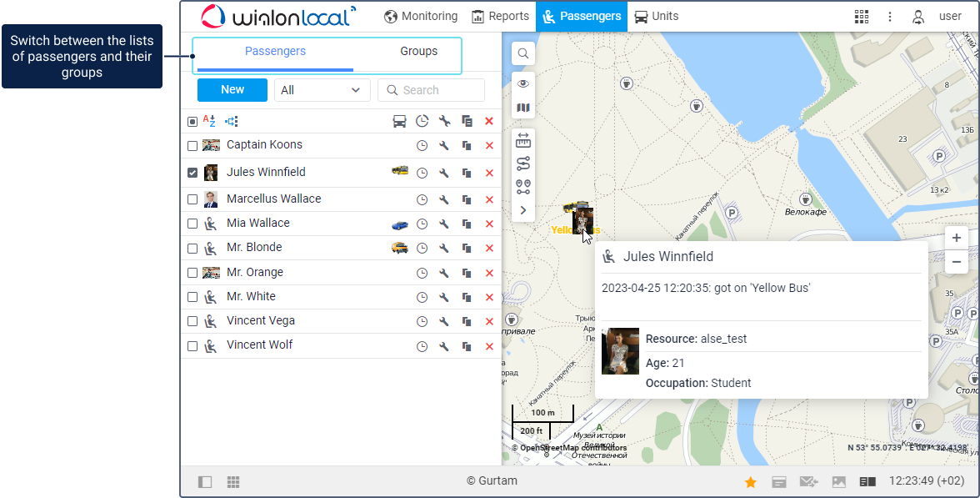This screenshot has width=980, height=498.
Task: Delete Mr. White with red X
Action: pyautogui.click(x=489, y=297)
